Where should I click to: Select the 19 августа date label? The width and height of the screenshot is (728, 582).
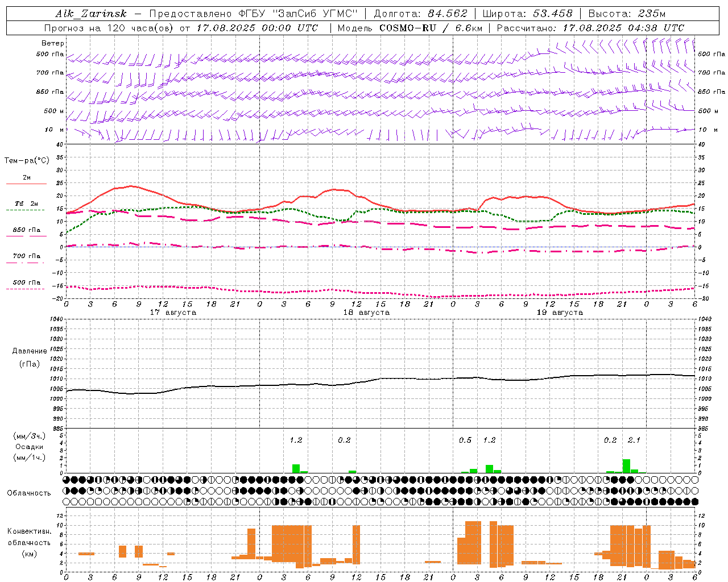pyautogui.click(x=560, y=313)
